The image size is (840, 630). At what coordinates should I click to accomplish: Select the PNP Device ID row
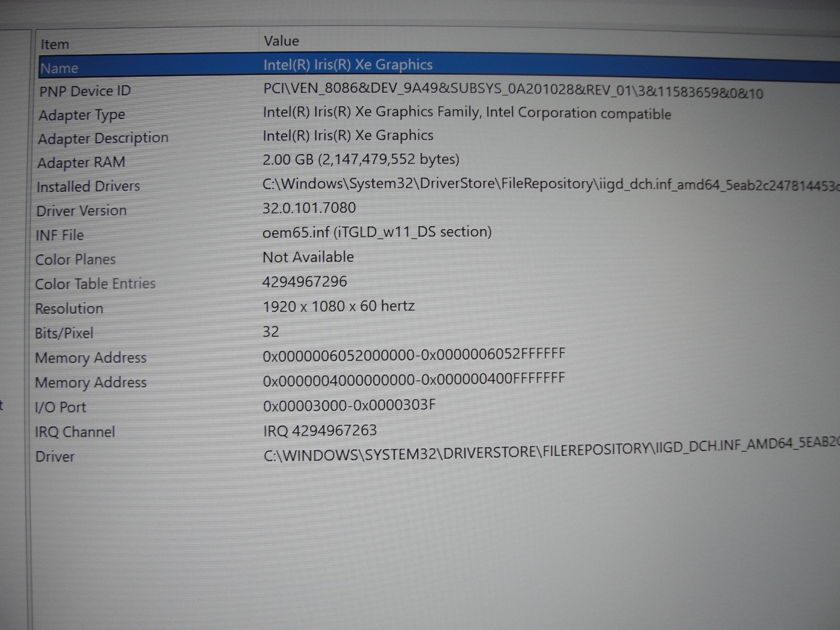[x=85, y=91]
